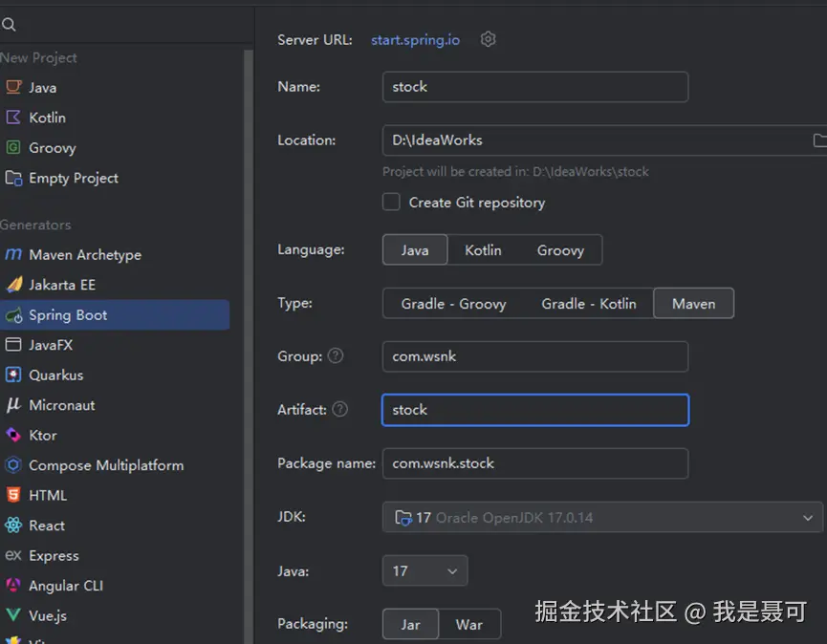Image resolution: width=827 pixels, height=644 pixels.
Task: Select Gradle - Kotlin build type
Action: pyautogui.click(x=589, y=304)
